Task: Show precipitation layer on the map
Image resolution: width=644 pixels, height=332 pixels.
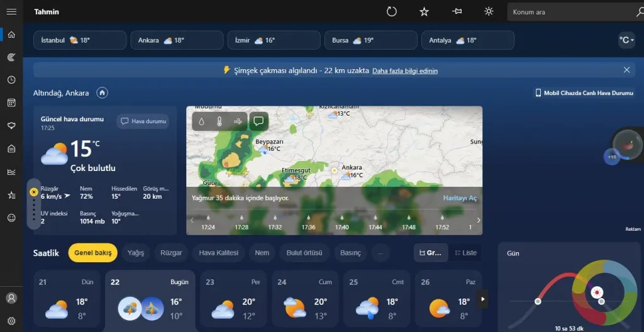Action: (202, 121)
